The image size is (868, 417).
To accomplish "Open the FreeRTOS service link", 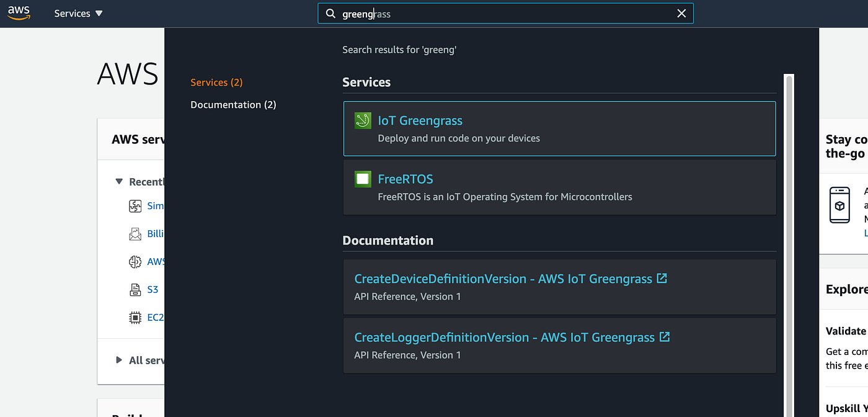I will pos(405,179).
